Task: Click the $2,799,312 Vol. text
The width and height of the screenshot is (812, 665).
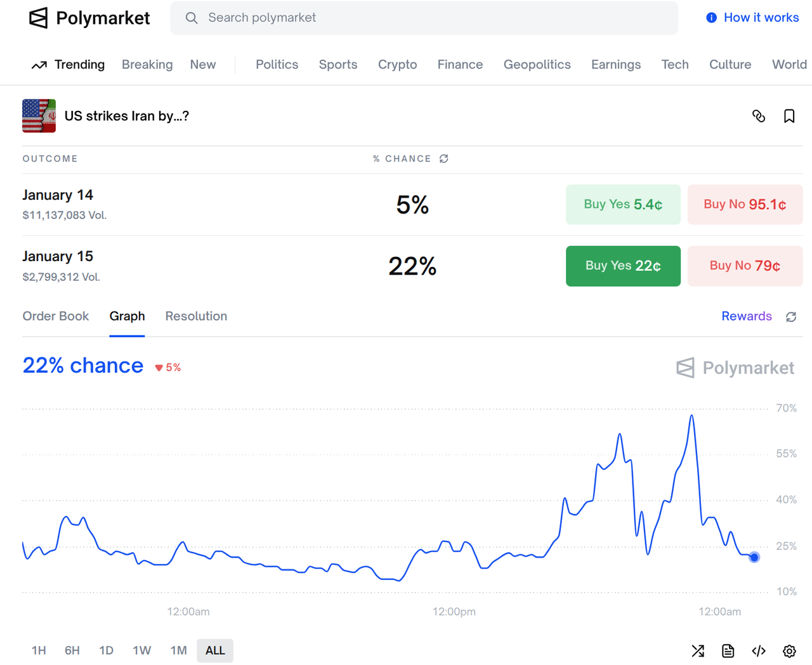Action: coord(62,277)
